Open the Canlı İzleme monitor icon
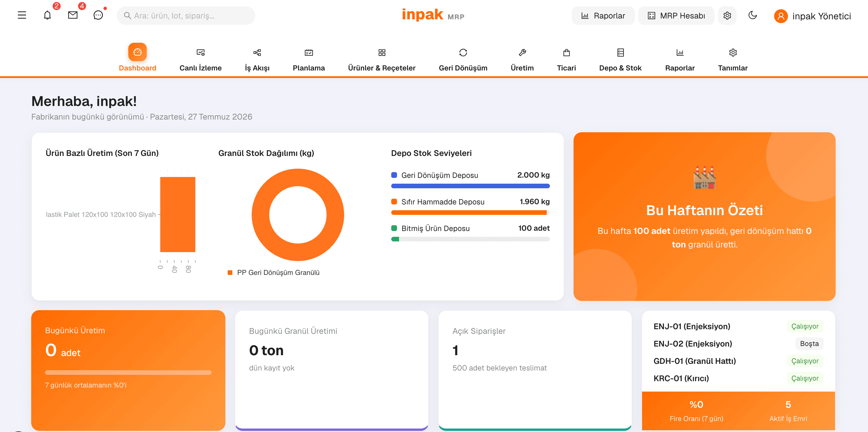 201,53
